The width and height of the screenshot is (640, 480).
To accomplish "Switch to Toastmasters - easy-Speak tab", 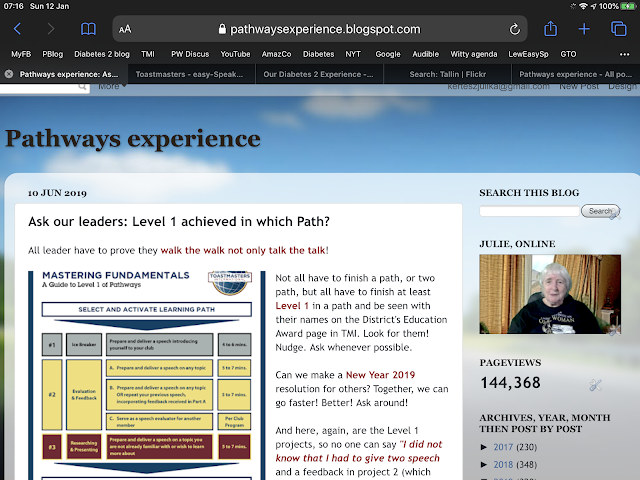I will click(192, 74).
